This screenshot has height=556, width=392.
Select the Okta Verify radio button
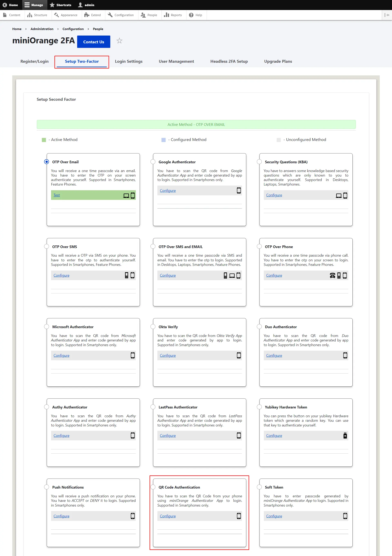coord(153,327)
